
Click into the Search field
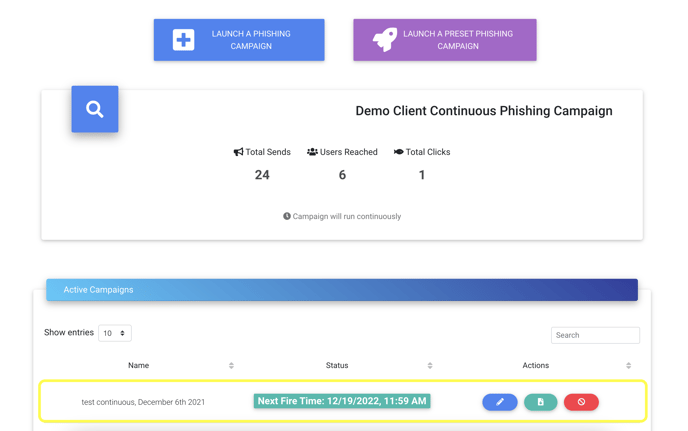595,335
